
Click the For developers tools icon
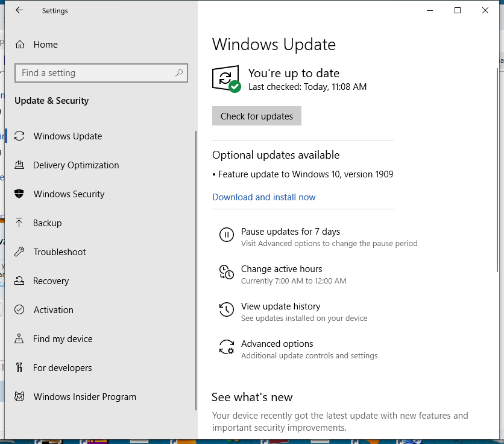point(19,367)
